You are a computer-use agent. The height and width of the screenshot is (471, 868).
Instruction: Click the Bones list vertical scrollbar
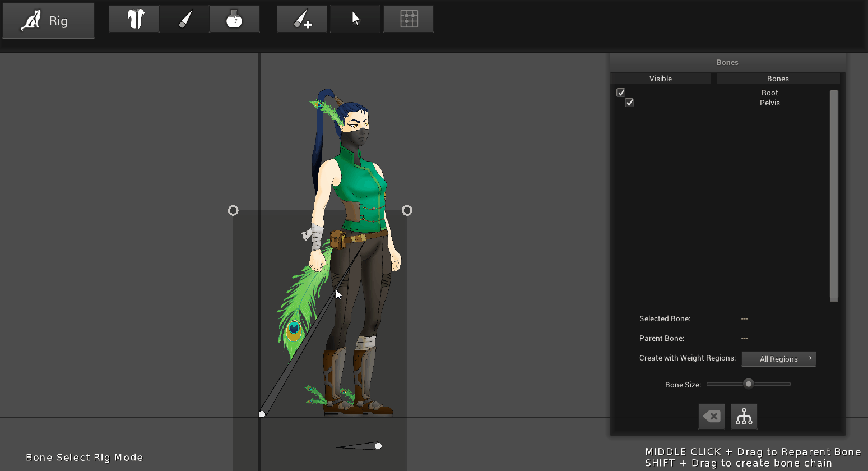834,196
